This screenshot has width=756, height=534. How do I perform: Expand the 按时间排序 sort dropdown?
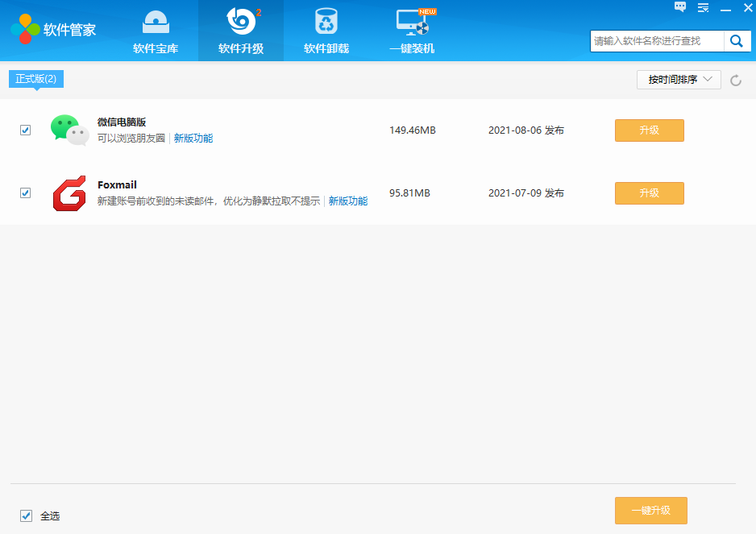[679, 80]
